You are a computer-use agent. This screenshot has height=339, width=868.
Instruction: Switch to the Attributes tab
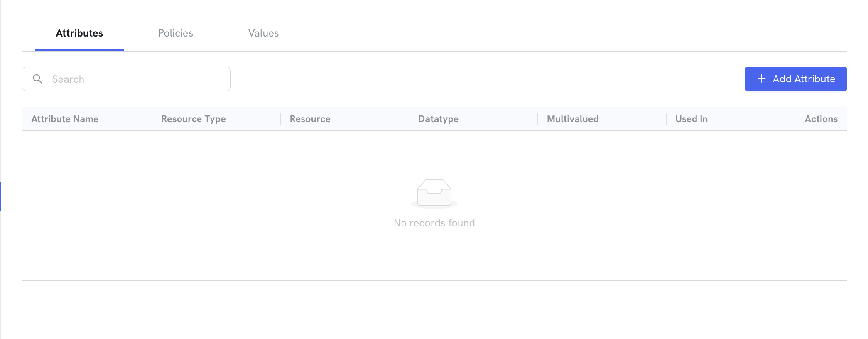[x=79, y=33]
